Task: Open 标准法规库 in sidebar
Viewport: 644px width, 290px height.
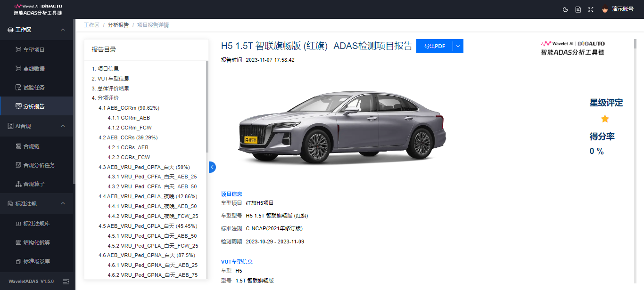Action: [36, 223]
